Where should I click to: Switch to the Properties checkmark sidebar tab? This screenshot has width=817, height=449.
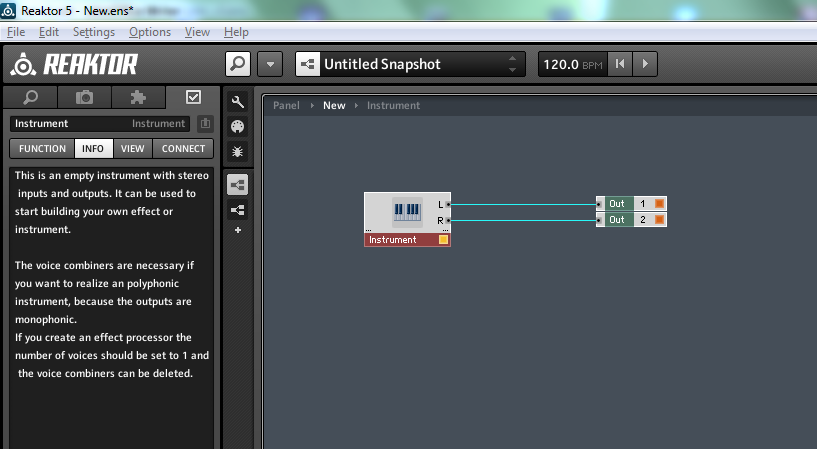coord(193,97)
